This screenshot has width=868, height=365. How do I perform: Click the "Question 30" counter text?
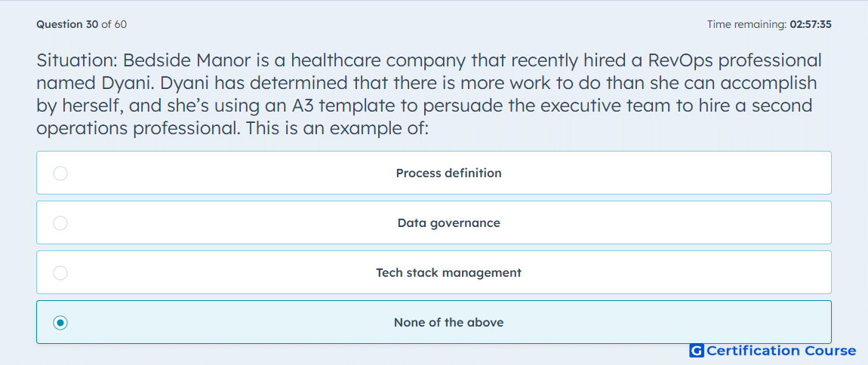67,24
